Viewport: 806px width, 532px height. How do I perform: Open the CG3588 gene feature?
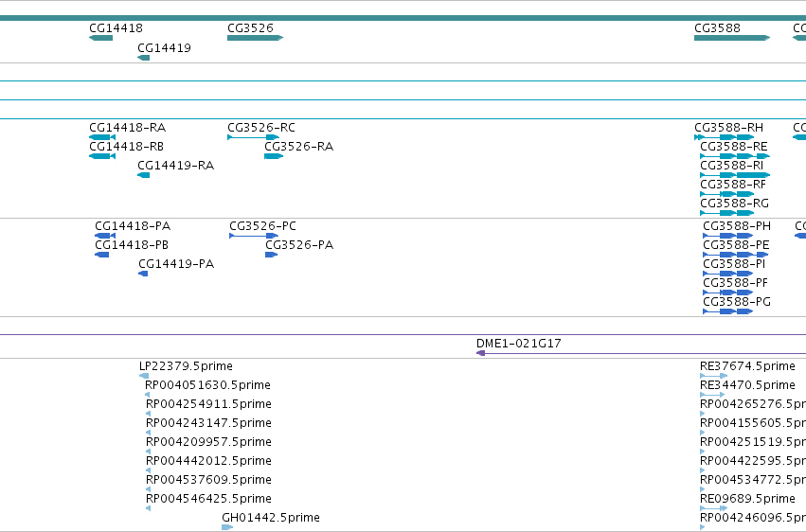[x=732, y=38]
